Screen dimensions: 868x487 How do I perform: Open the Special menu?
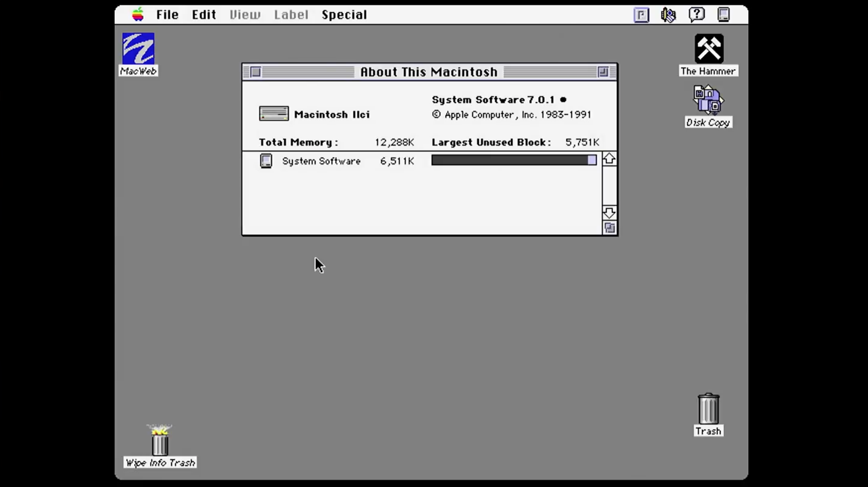(x=344, y=14)
